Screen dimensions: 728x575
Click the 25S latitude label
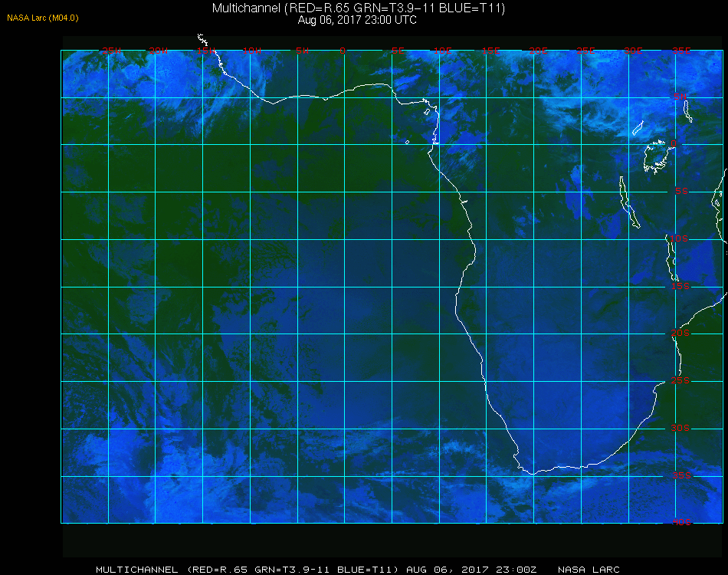(x=680, y=380)
